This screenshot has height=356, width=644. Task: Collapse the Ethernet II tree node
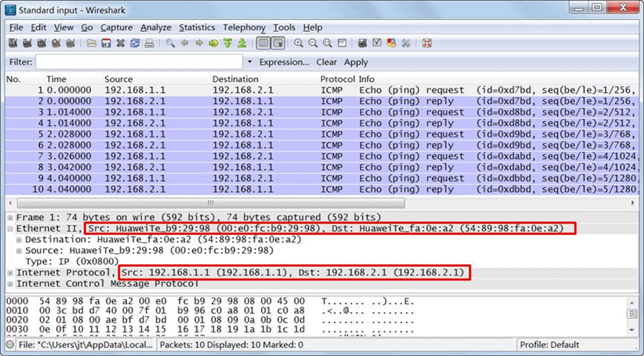pos(10,229)
